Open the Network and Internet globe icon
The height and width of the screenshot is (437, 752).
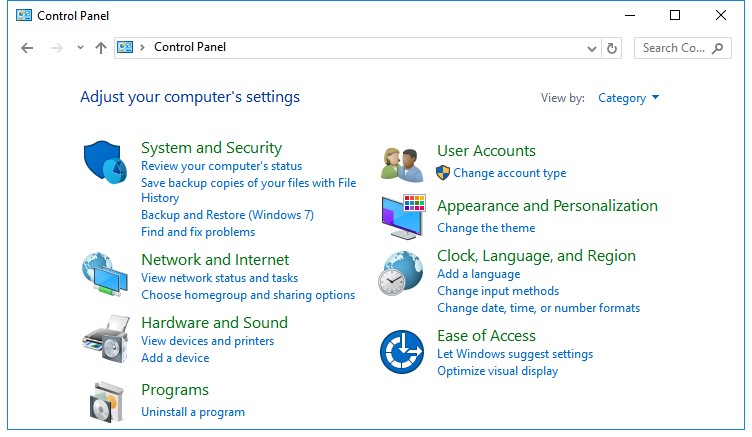[105, 274]
